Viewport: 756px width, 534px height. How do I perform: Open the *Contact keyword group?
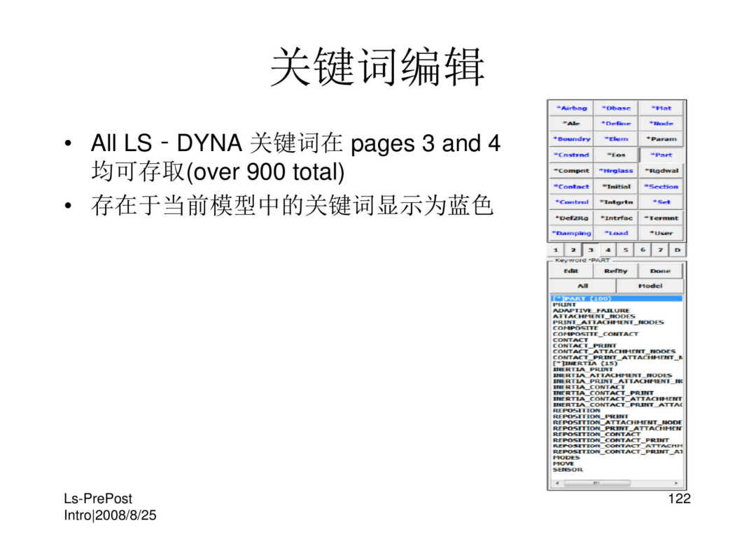(571, 186)
